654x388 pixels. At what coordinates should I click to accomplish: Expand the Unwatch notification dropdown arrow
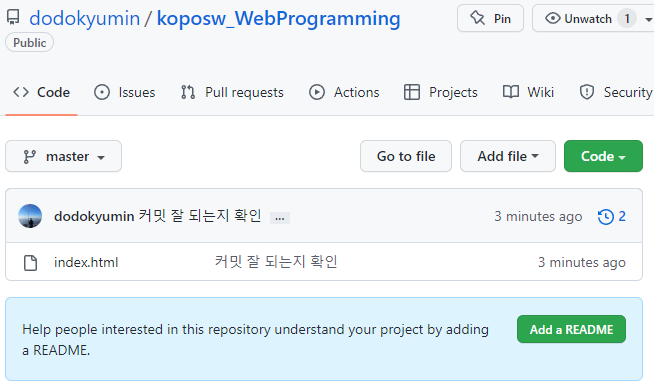(x=648, y=19)
